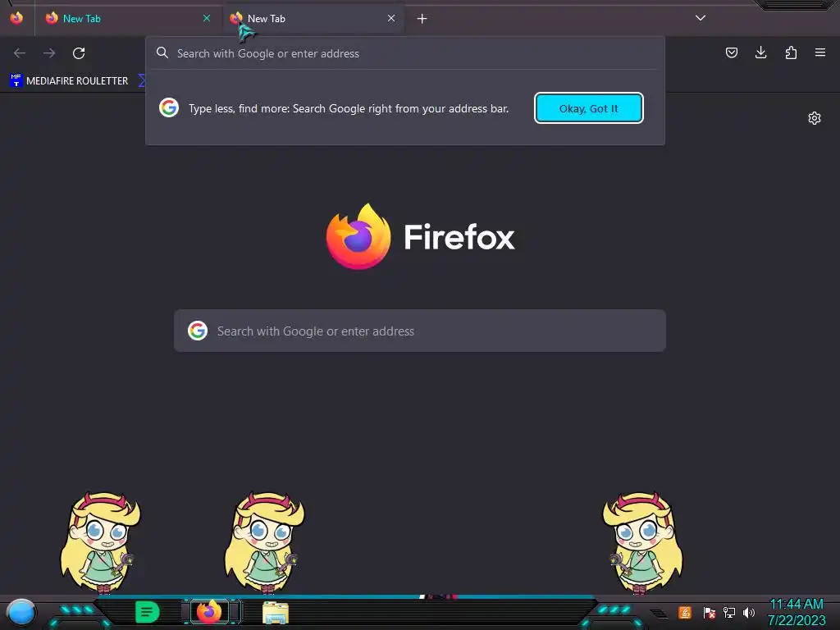
Task: Select the second New Tab
Action: [313, 19]
